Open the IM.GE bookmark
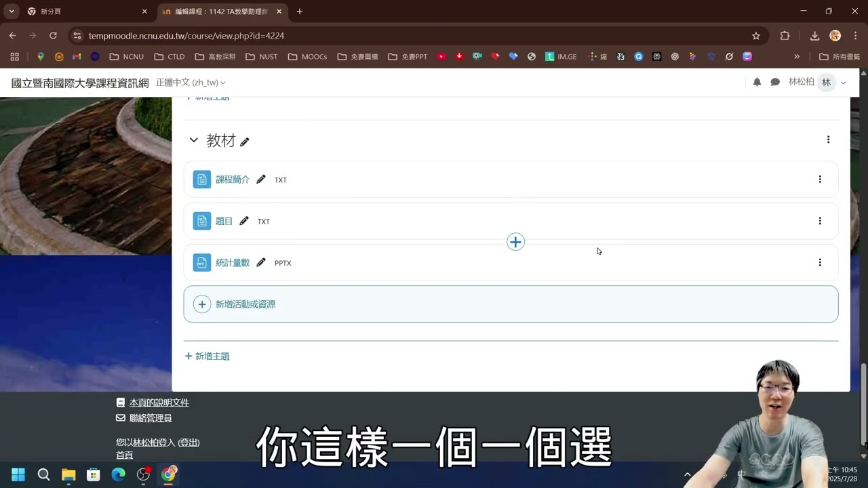 coord(561,57)
